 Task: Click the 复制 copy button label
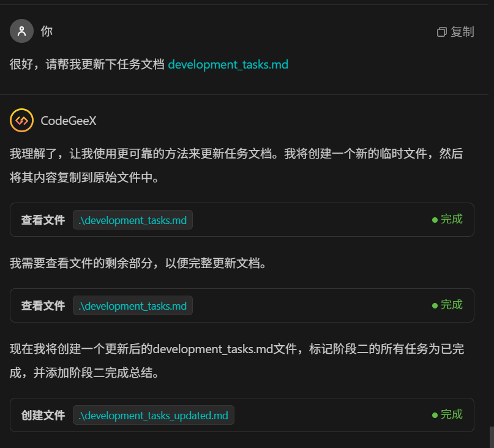click(462, 32)
